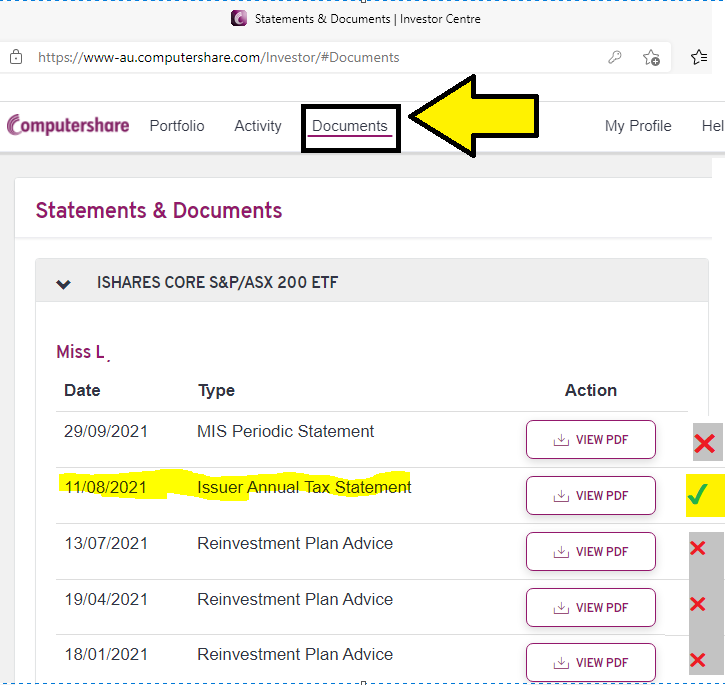View PDF for MIS Periodic Statement
725x685 pixels.
point(590,439)
